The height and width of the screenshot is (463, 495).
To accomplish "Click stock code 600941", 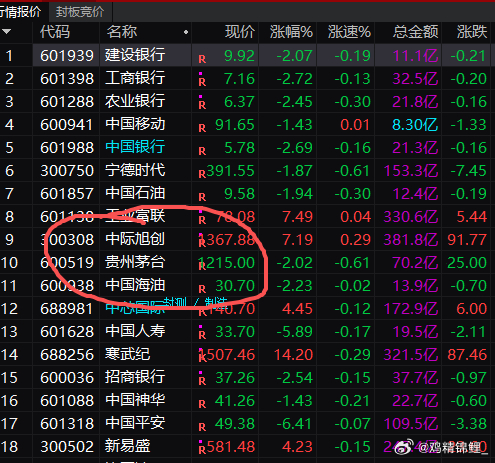I will click(67, 125).
